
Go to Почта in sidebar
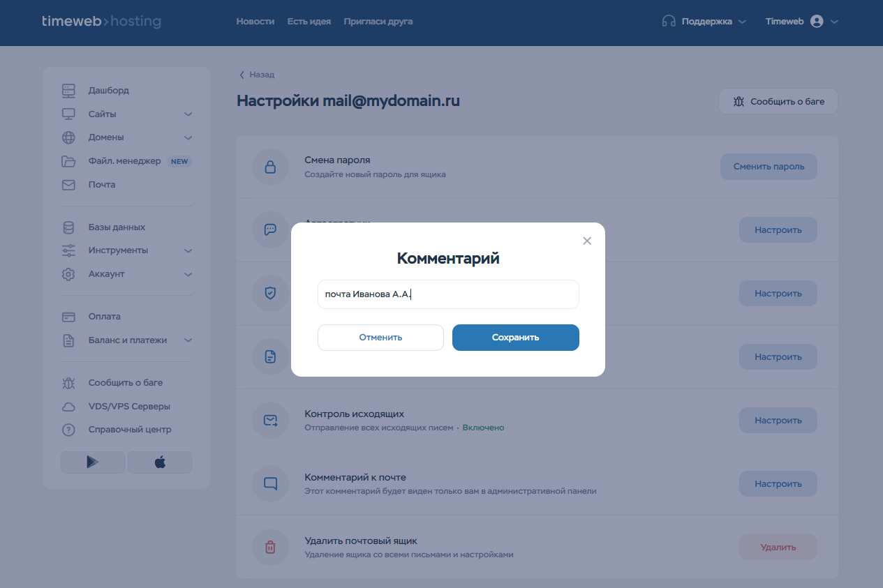click(102, 185)
